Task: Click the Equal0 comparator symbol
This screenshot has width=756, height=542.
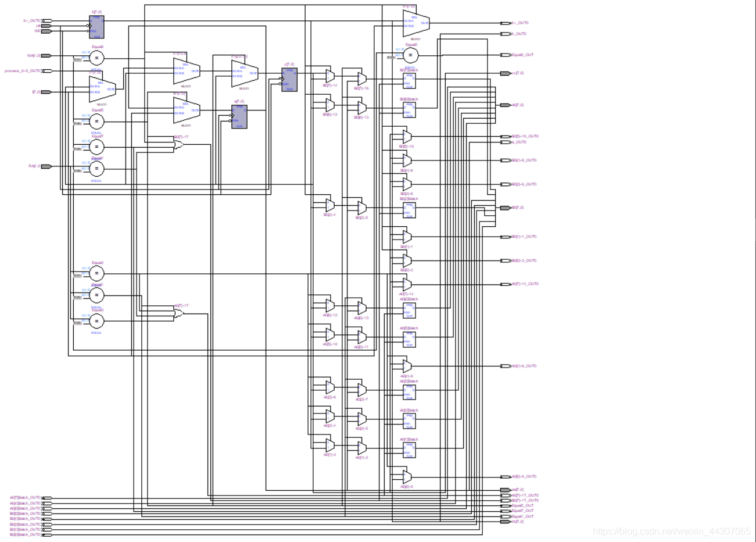Action: pos(410,55)
